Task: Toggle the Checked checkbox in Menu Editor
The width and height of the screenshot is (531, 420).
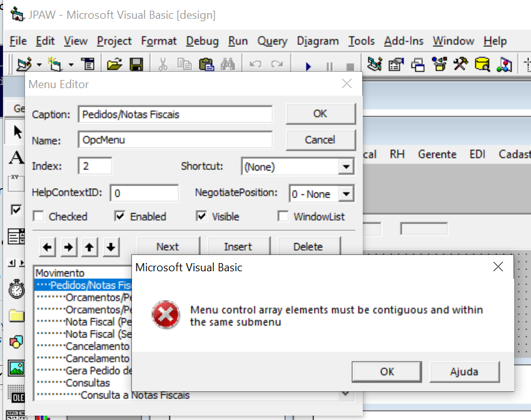Action: [39, 217]
